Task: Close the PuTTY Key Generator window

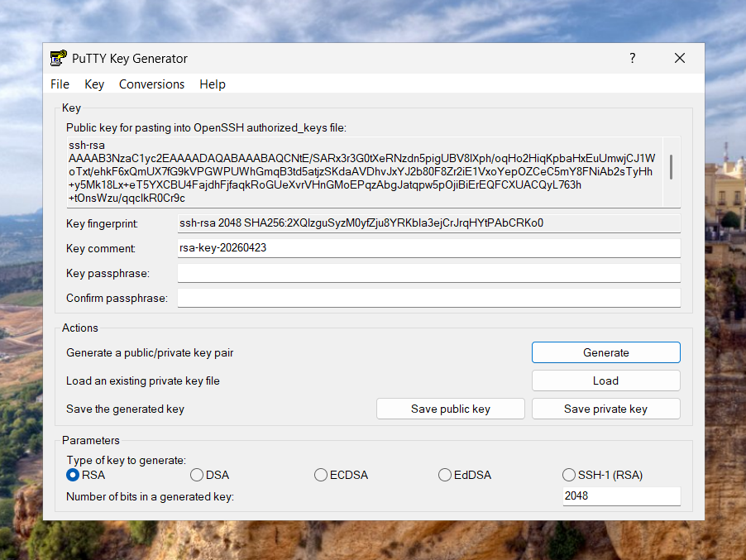Action: (x=680, y=58)
